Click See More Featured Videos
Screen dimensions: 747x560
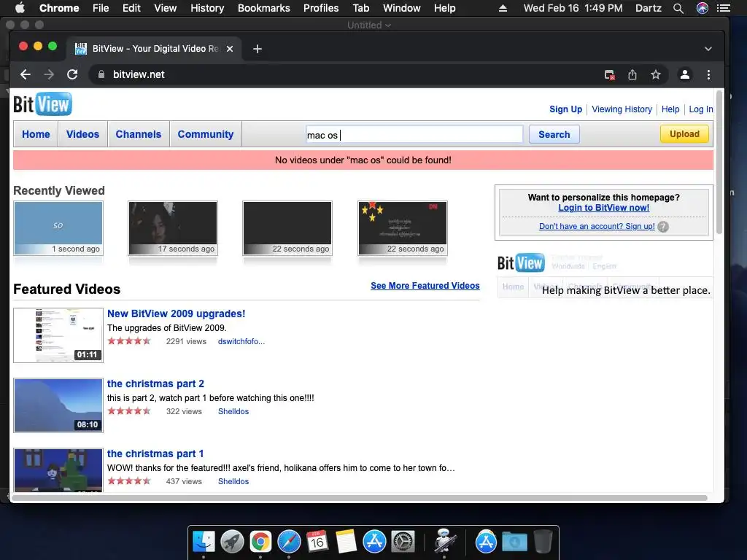pyautogui.click(x=425, y=286)
